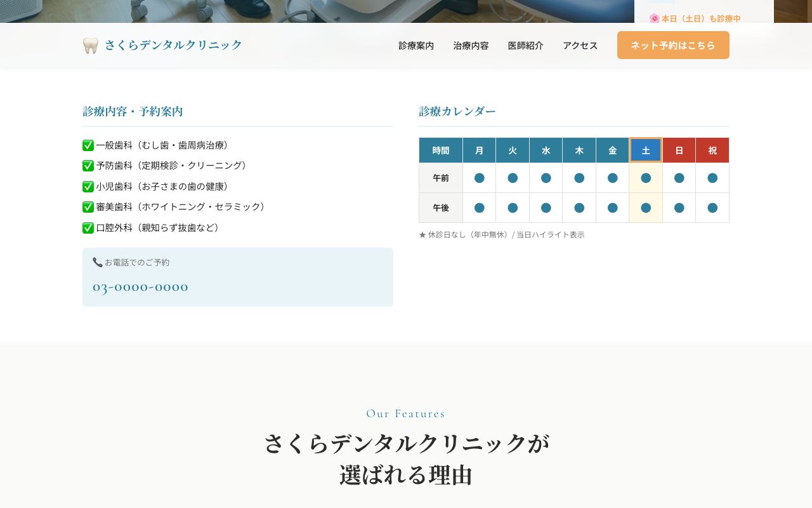
Task: Click the Sunday afternoon availability dot
Action: click(x=679, y=208)
